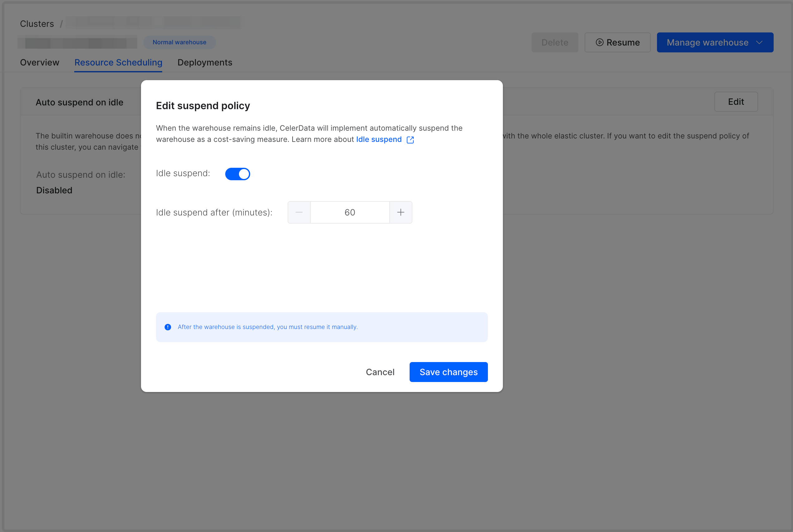This screenshot has height=532, width=793.
Task: Go to Clusters breadcrumb link
Action: [x=37, y=24]
